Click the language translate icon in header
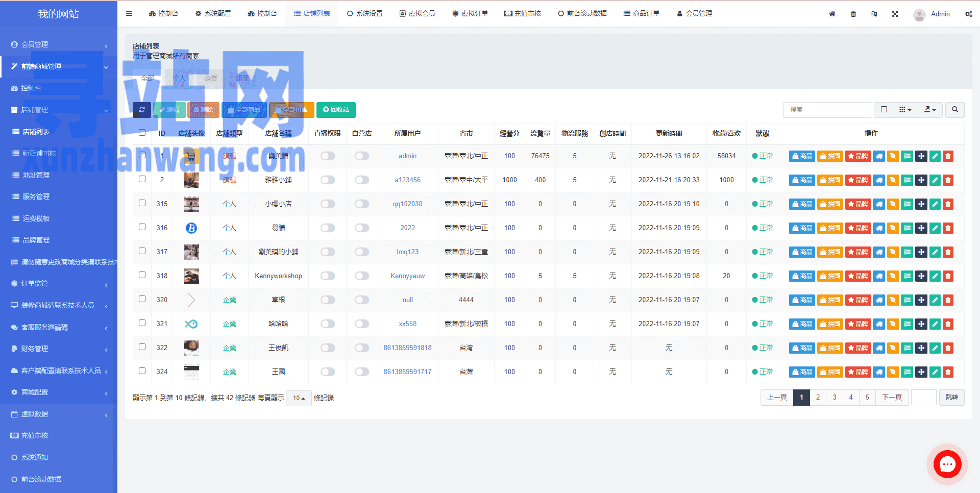 coord(874,14)
